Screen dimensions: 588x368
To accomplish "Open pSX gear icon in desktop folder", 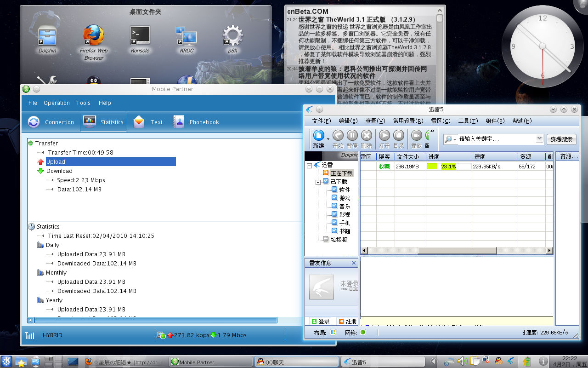I will point(232,36).
